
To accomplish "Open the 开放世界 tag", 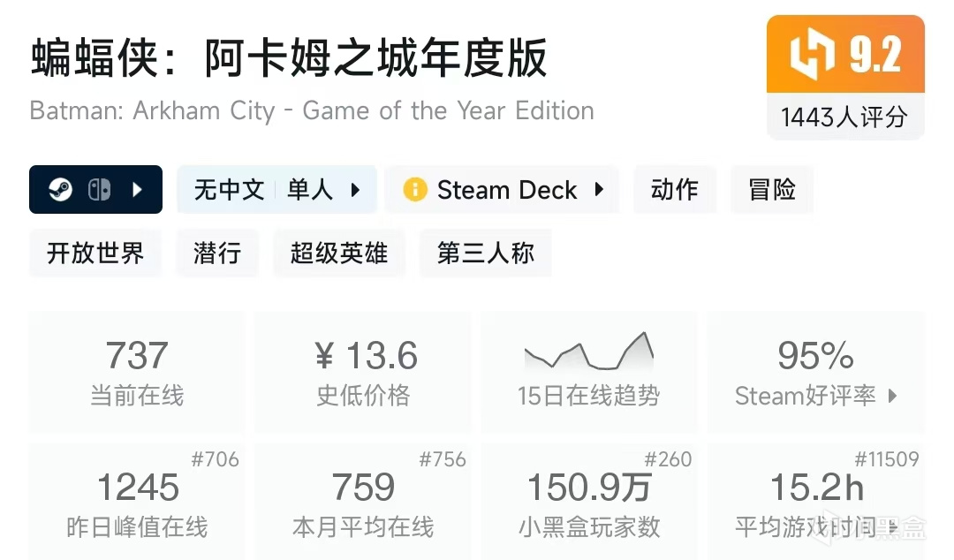I will point(95,254).
